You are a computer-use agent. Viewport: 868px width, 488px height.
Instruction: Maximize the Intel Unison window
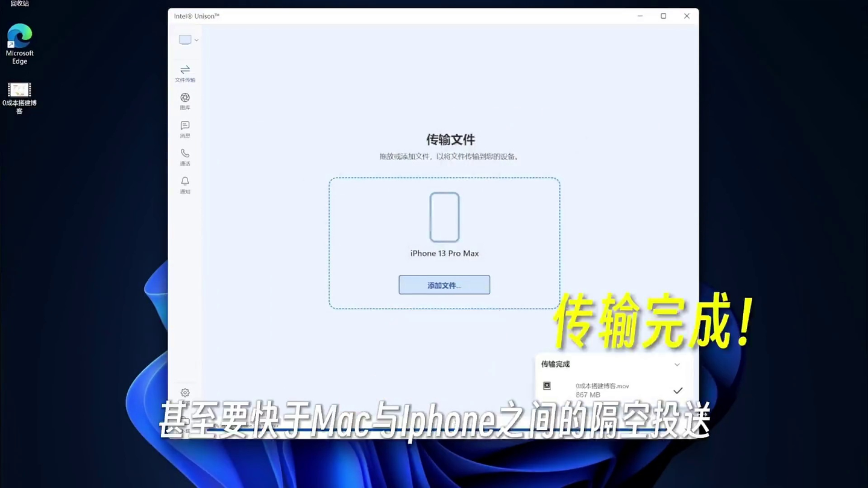(x=663, y=16)
